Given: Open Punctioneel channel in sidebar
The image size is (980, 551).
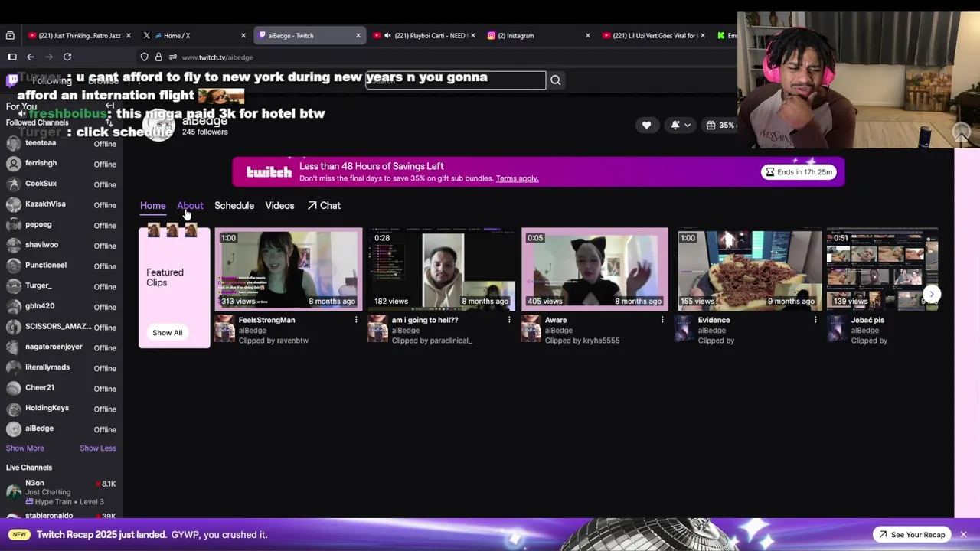Looking at the screenshot, I should point(61,266).
